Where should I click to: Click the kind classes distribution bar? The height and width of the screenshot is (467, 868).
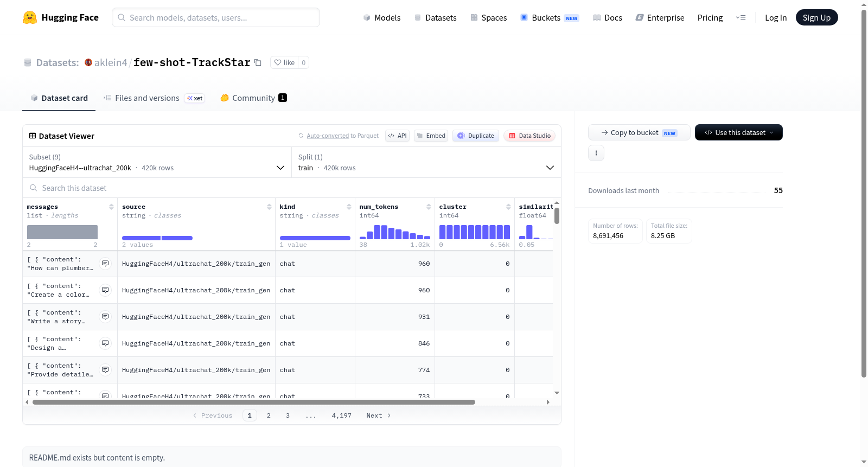(315, 238)
